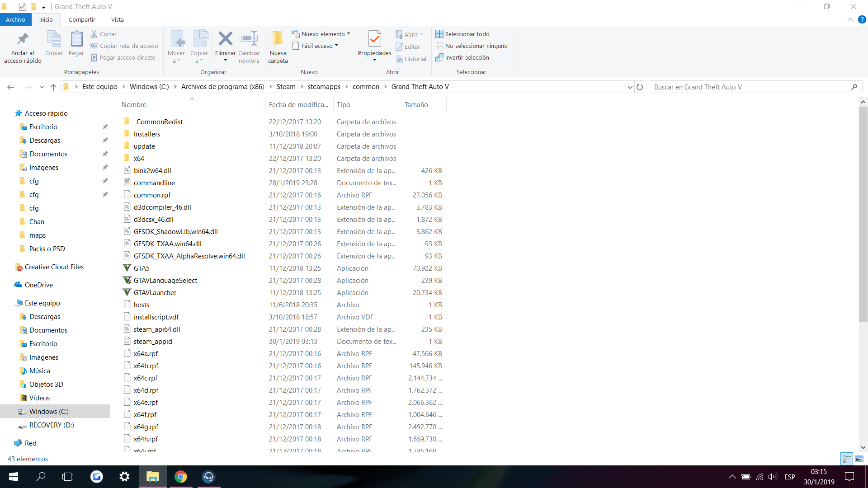The image size is (868, 488).
Task: Select the GTAVLauncher application file
Action: pos(155,293)
